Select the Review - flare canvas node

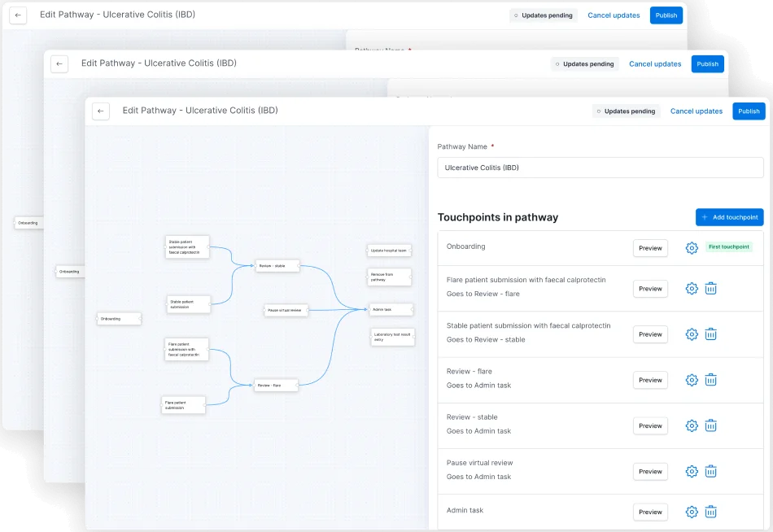pos(276,385)
